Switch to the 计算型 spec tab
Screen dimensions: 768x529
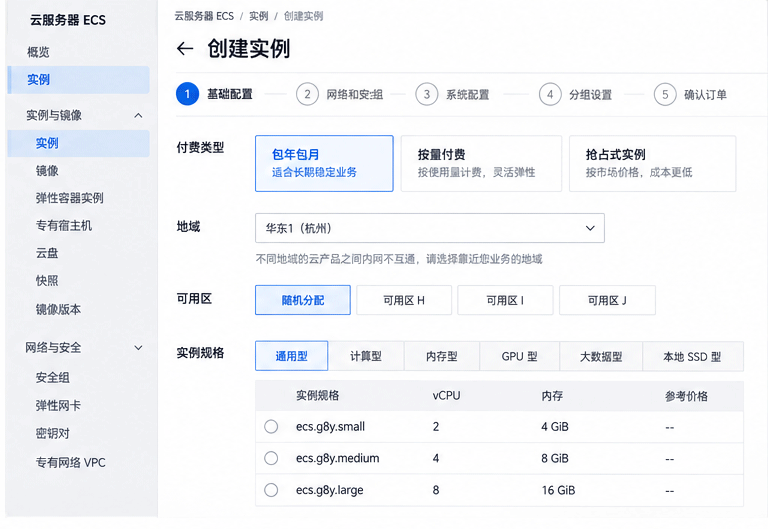coord(366,356)
